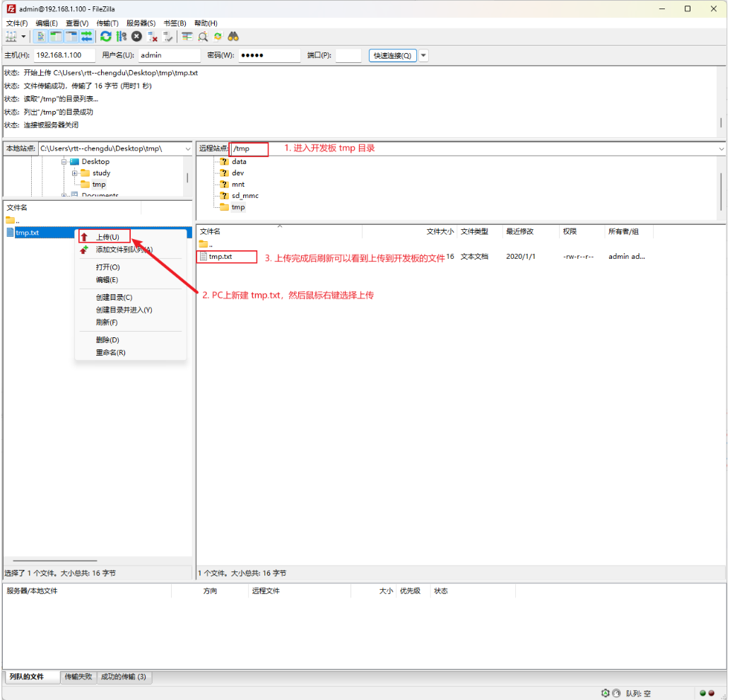Expand the local site path dropdown

click(x=187, y=148)
